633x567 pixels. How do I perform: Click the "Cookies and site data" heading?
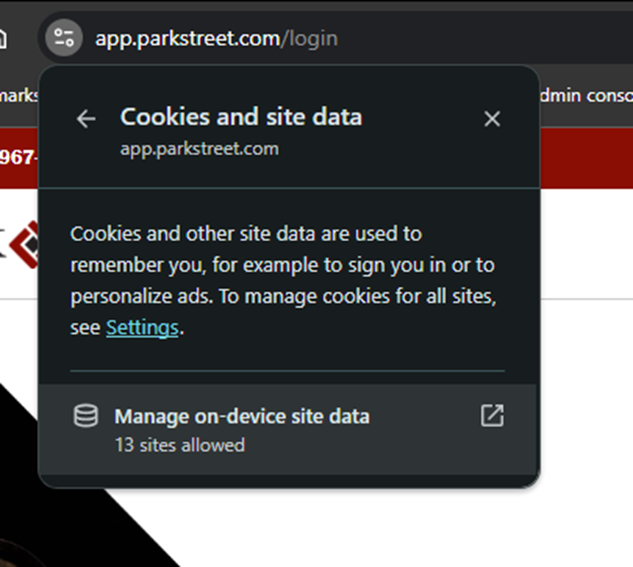click(241, 117)
